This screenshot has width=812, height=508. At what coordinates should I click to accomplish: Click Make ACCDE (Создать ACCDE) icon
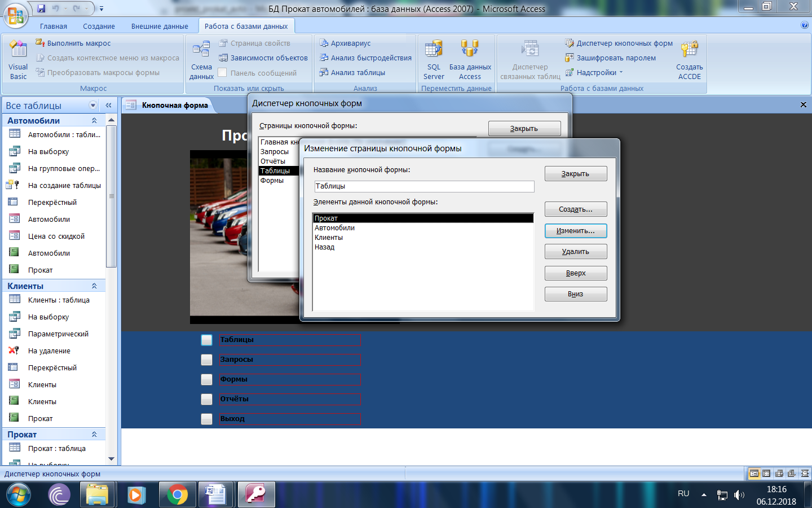pos(689,49)
